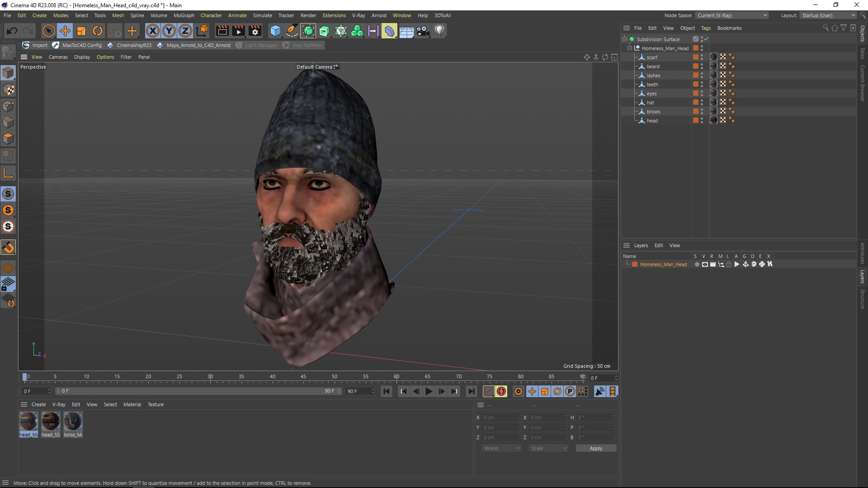Image resolution: width=868 pixels, height=488 pixels.
Task: Open the World coordinate system dropdown
Action: tap(501, 448)
